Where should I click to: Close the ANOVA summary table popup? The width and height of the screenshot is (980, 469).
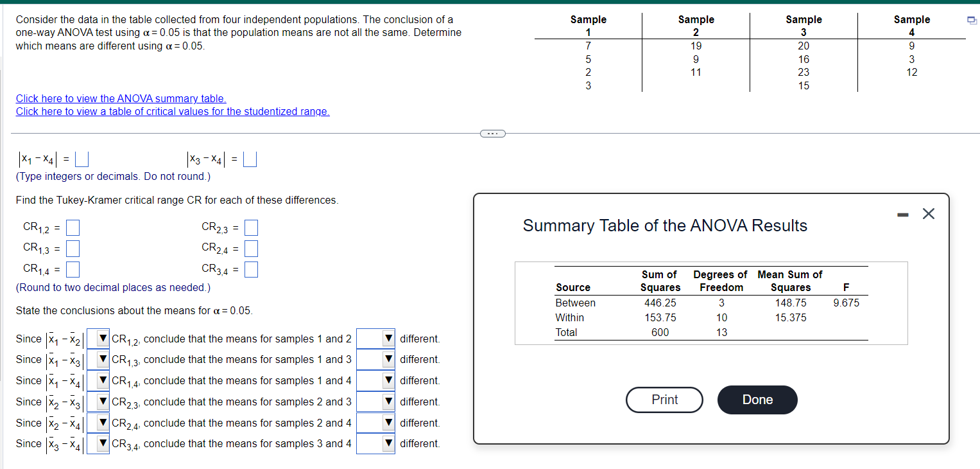(x=928, y=215)
